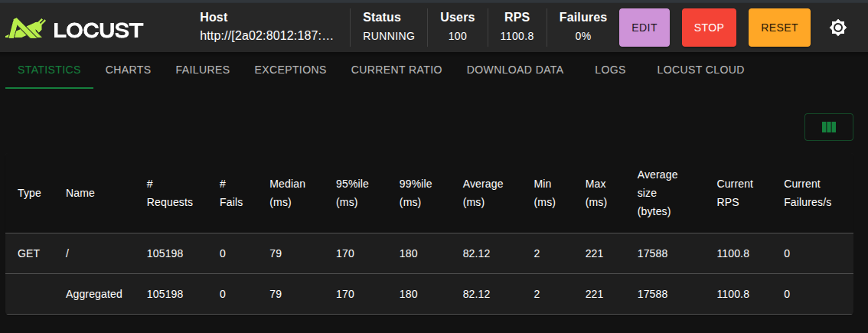This screenshot has width=868, height=333.
Task: Open the LOCUST CLOUD tab
Action: (701, 70)
